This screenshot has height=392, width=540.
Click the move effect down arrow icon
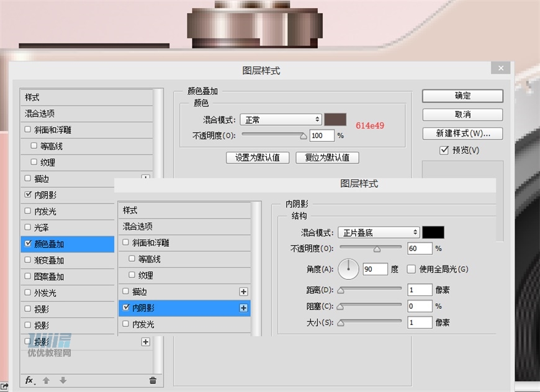[x=63, y=380]
